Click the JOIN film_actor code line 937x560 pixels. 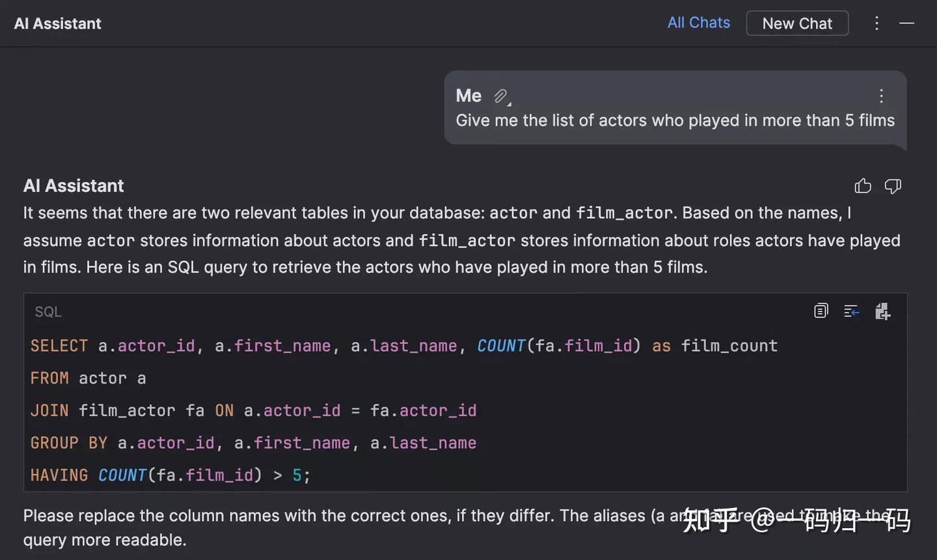pos(253,411)
